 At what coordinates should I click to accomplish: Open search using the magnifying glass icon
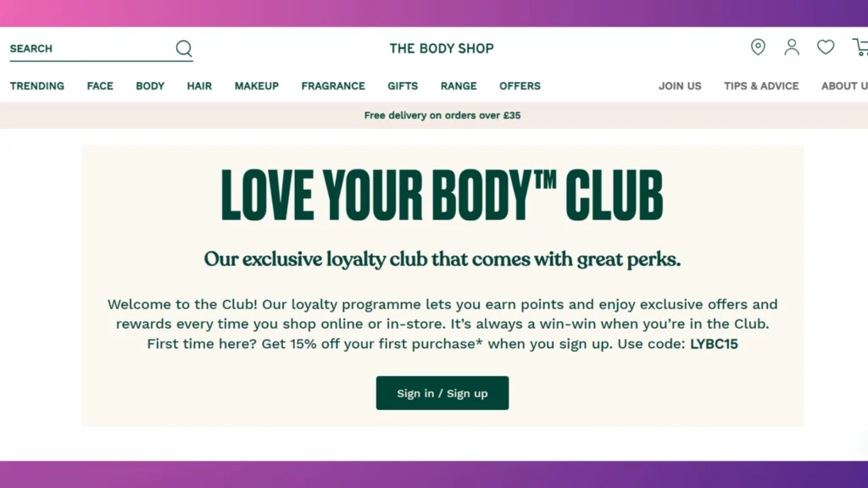pyautogui.click(x=183, y=48)
